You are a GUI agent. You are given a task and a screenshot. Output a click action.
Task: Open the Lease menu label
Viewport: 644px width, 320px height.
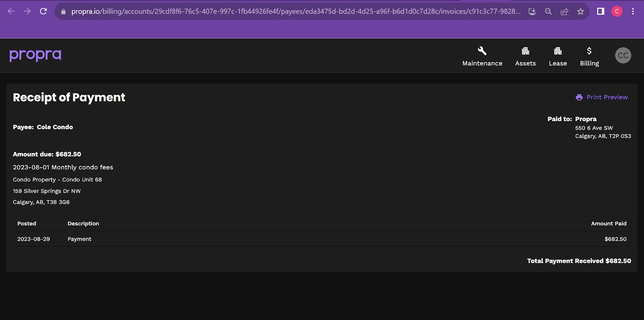click(558, 63)
